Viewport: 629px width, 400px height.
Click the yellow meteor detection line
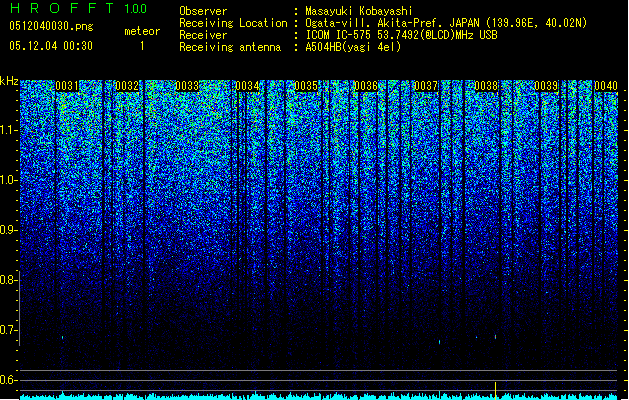coord(495,391)
